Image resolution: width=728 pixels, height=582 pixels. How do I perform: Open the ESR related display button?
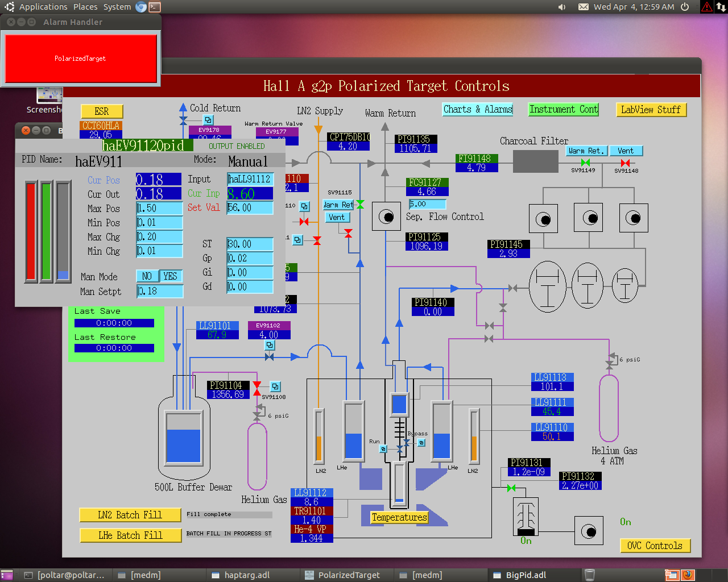tap(102, 111)
